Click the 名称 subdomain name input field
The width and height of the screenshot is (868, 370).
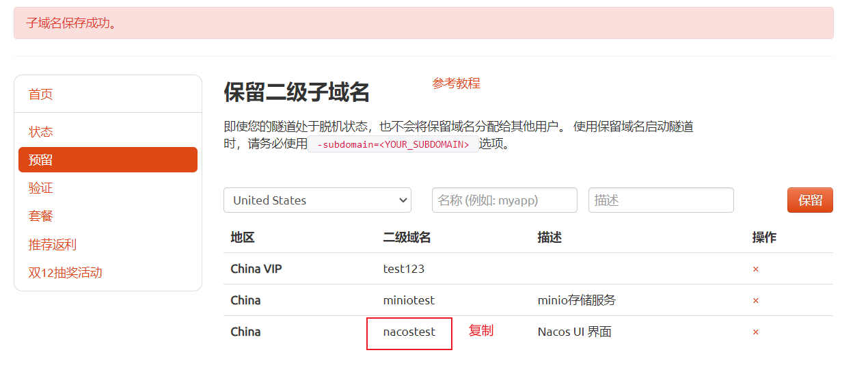click(504, 200)
